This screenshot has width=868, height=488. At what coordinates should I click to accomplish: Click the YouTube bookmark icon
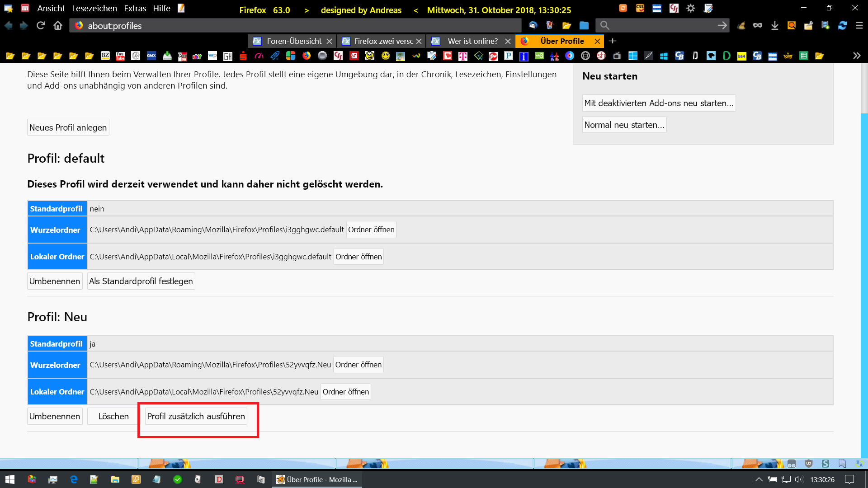[x=120, y=56]
